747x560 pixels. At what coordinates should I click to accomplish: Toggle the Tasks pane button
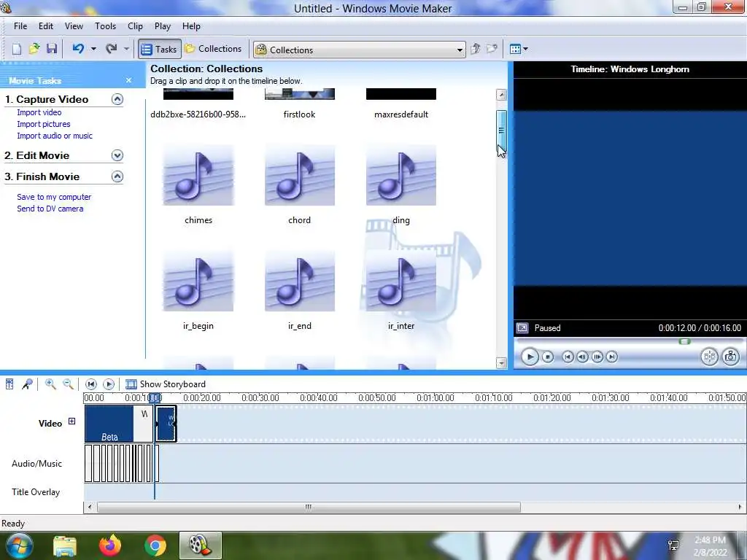click(x=160, y=49)
